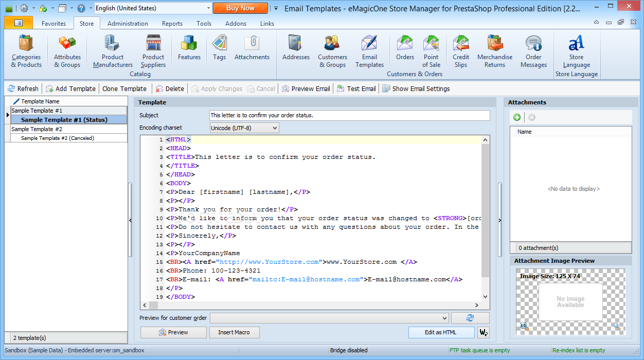Switch to the Favorites tab

(x=53, y=23)
